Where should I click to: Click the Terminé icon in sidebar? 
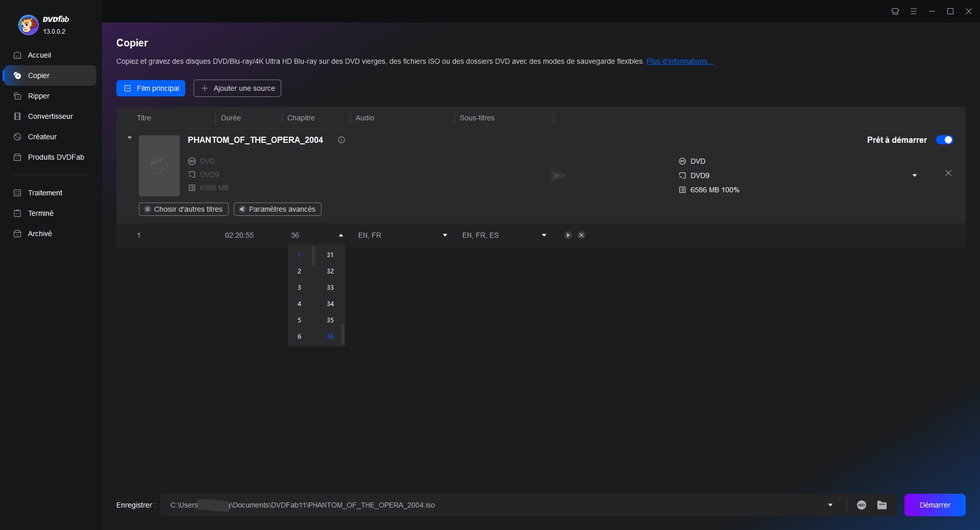[17, 213]
